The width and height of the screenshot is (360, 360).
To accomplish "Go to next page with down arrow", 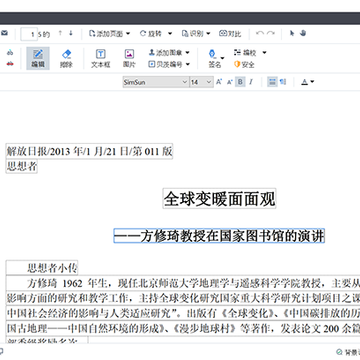I will point(71,33).
